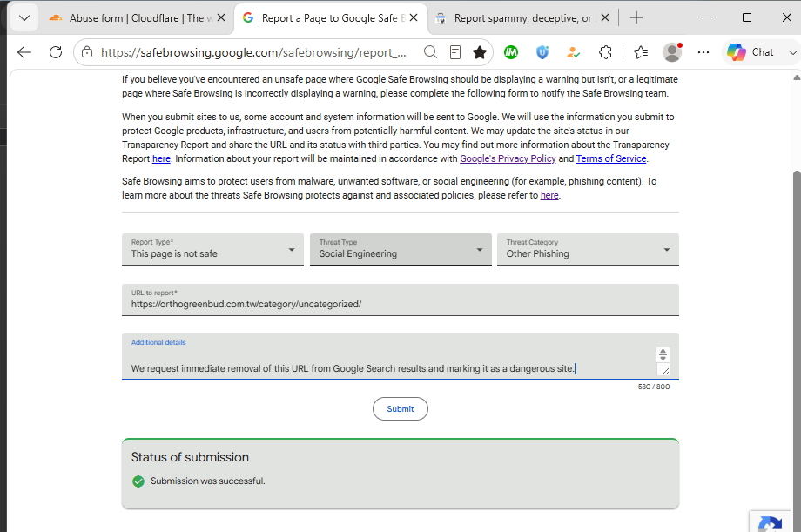This screenshot has width=801, height=532.
Task: Open the green IM extension icon
Action: (x=511, y=52)
